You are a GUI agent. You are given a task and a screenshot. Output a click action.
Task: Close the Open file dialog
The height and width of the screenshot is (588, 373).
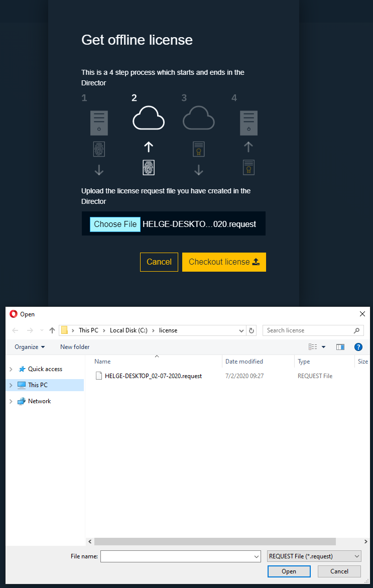pos(362,314)
